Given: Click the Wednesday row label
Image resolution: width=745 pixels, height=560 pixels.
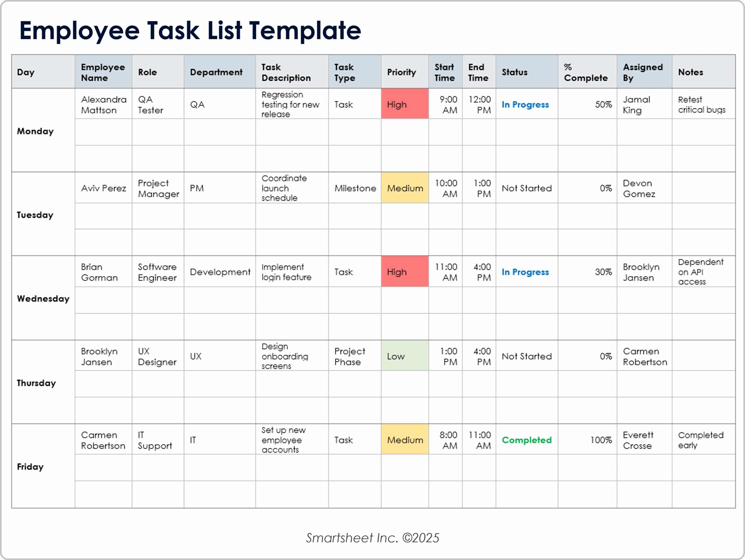Looking at the screenshot, I should [43, 299].
